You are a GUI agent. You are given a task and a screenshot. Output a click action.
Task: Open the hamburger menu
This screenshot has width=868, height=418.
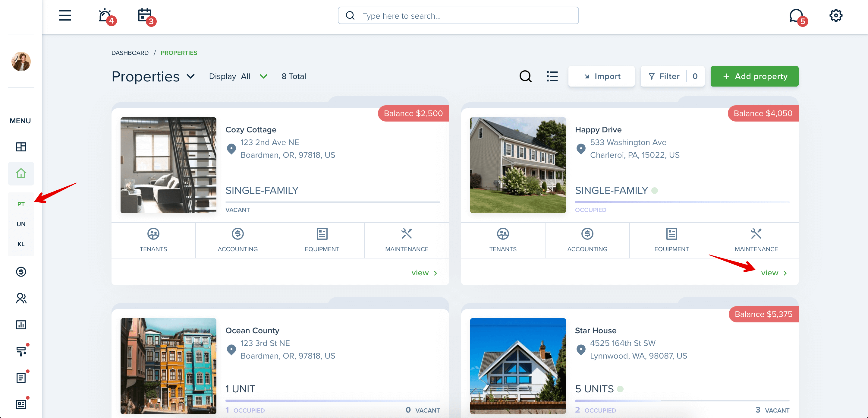pos(65,15)
